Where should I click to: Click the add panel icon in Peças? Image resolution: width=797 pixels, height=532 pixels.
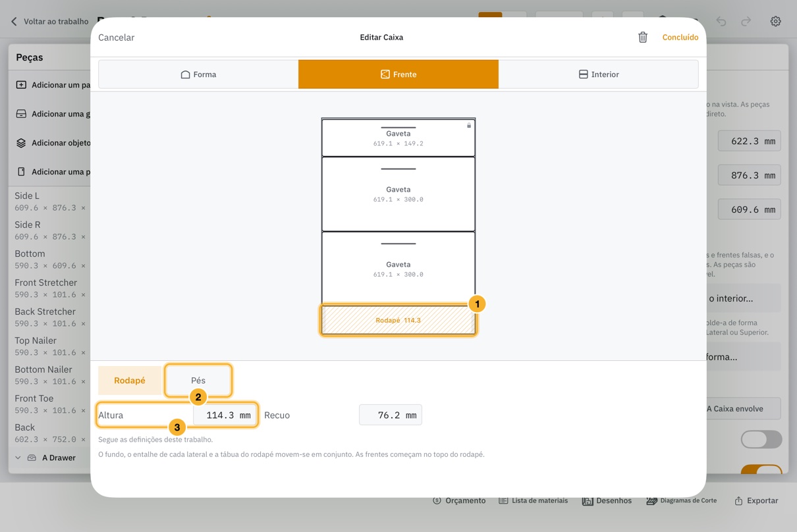tap(21, 85)
